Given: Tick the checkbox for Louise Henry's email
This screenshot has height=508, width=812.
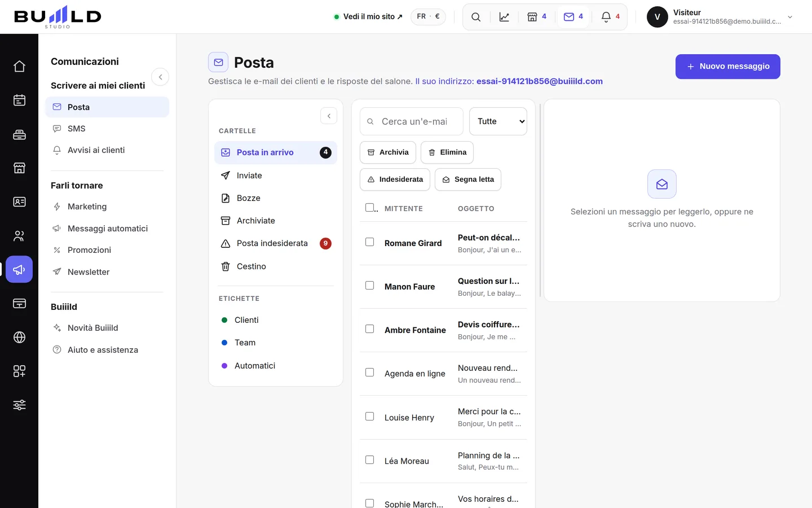Looking at the screenshot, I should 370,417.
